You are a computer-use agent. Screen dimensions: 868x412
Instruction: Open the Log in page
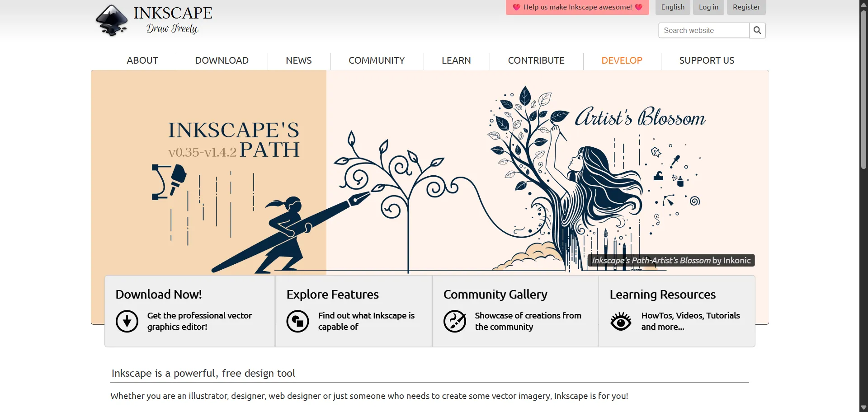tap(708, 7)
